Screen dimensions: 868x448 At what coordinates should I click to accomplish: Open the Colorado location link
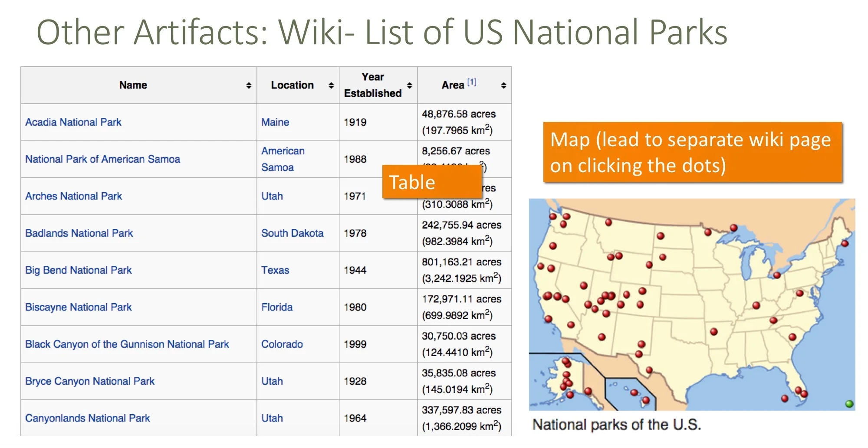(282, 344)
